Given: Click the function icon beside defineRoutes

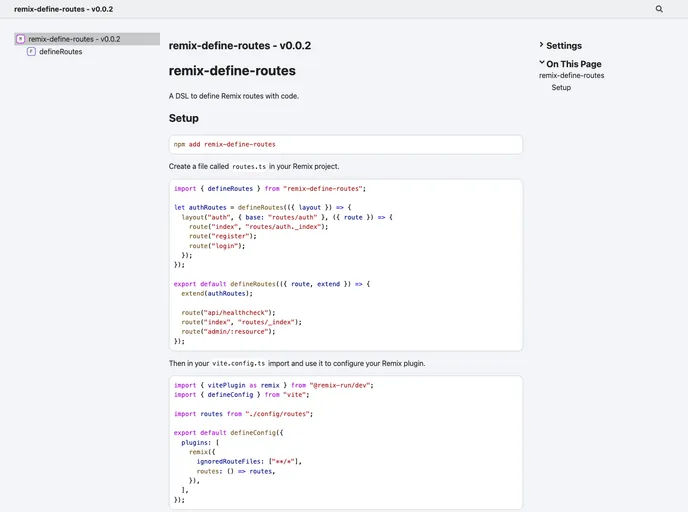Looking at the screenshot, I should (31, 52).
